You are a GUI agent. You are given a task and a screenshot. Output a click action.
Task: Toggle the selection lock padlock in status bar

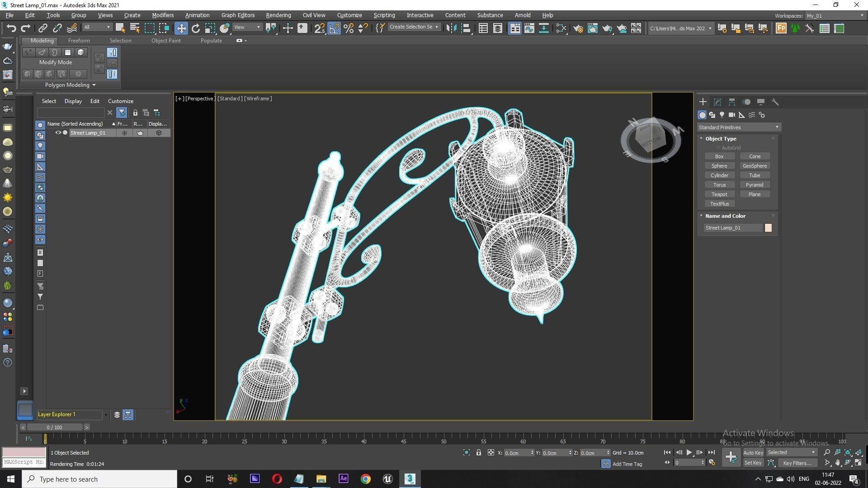point(478,452)
